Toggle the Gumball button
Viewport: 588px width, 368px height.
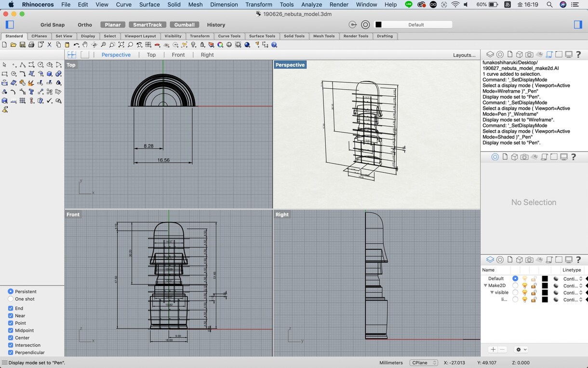coord(185,25)
